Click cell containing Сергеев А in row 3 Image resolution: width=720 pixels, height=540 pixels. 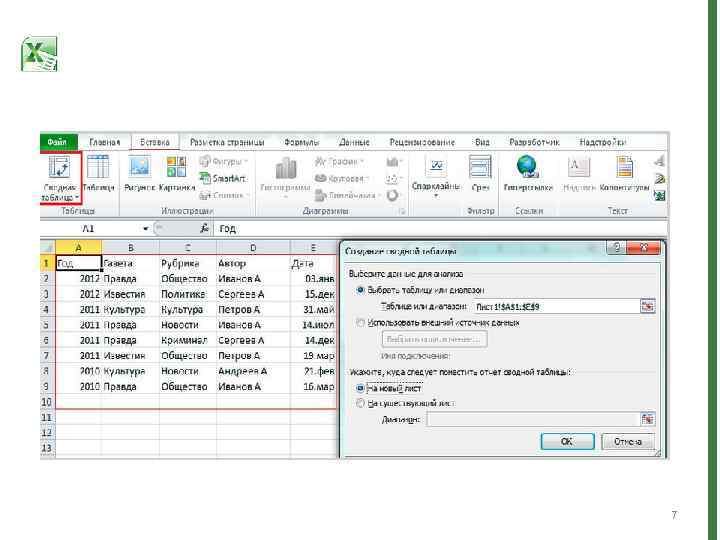pos(253,294)
